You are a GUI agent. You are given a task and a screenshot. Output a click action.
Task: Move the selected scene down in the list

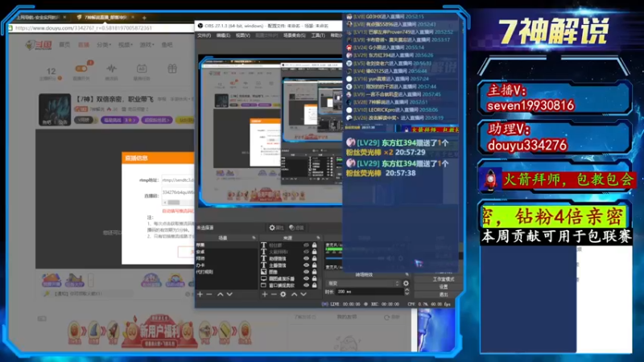[229, 294]
